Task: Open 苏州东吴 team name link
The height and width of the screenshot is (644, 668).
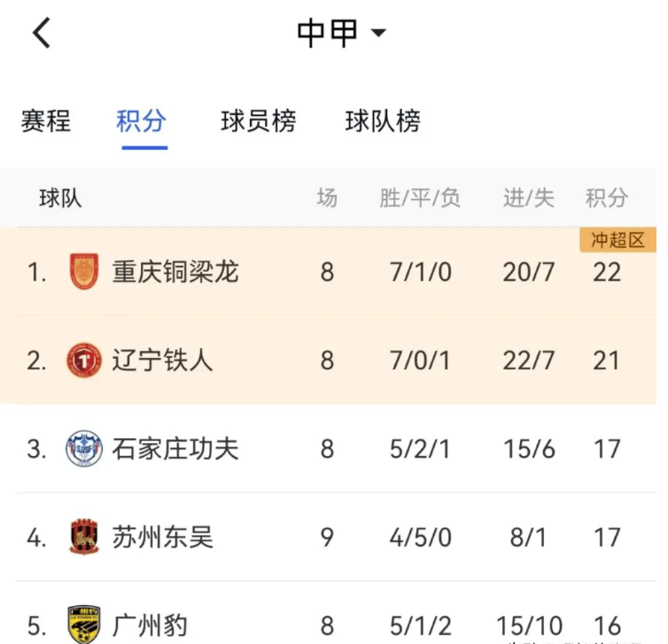Action: click(x=162, y=537)
